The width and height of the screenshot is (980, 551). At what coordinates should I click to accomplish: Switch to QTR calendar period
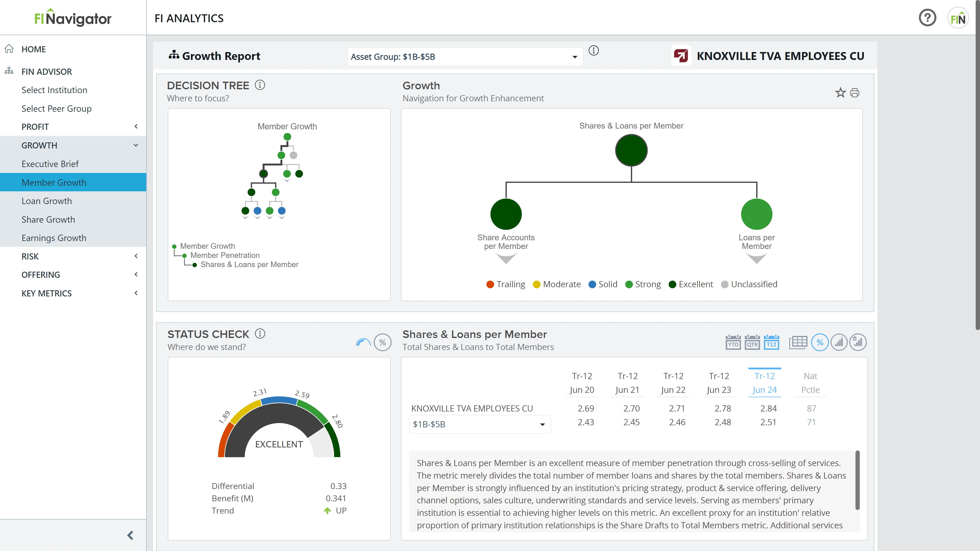pyautogui.click(x=752, y=342)
